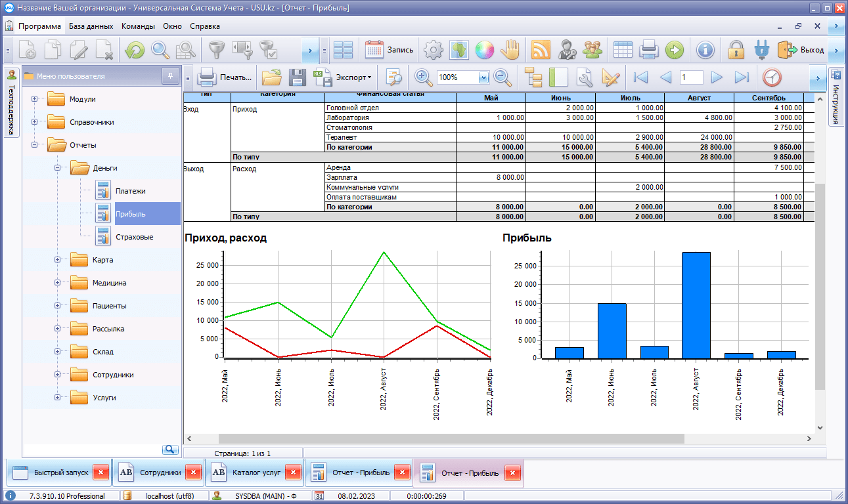The height and width of the screenshot is (504, 848).
Task: Collapse the Деньги folder
Action: coord(57,168)
